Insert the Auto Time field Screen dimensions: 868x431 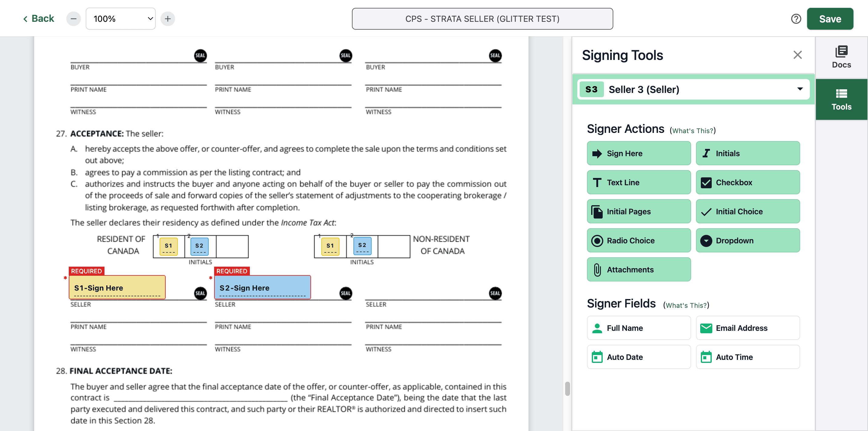tap(747, 357)
